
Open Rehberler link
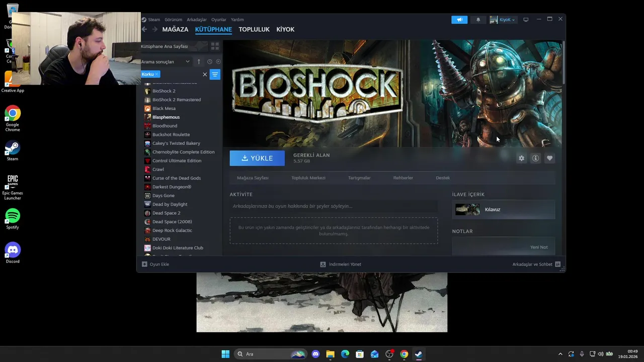click(x=403, y=178)
